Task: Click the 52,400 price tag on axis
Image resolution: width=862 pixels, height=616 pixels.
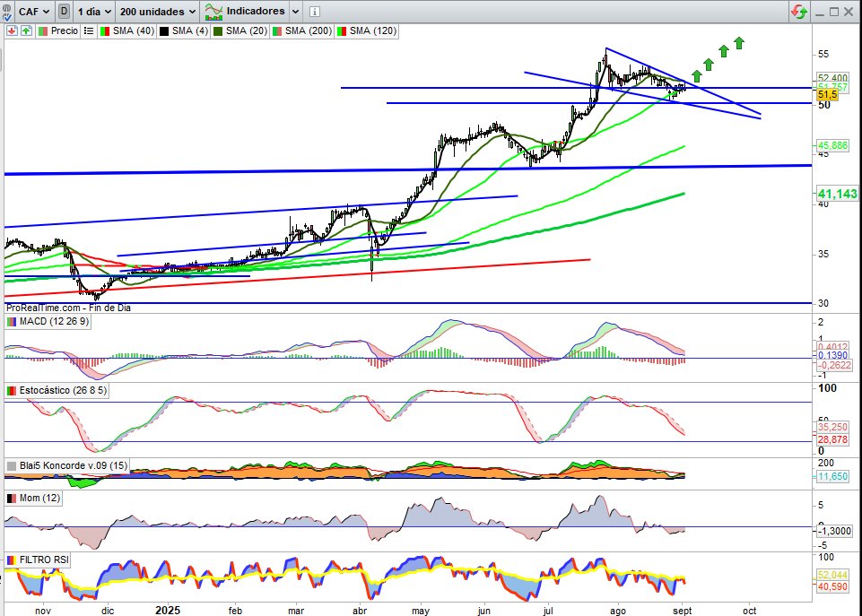Action: (x=832, y=78)
